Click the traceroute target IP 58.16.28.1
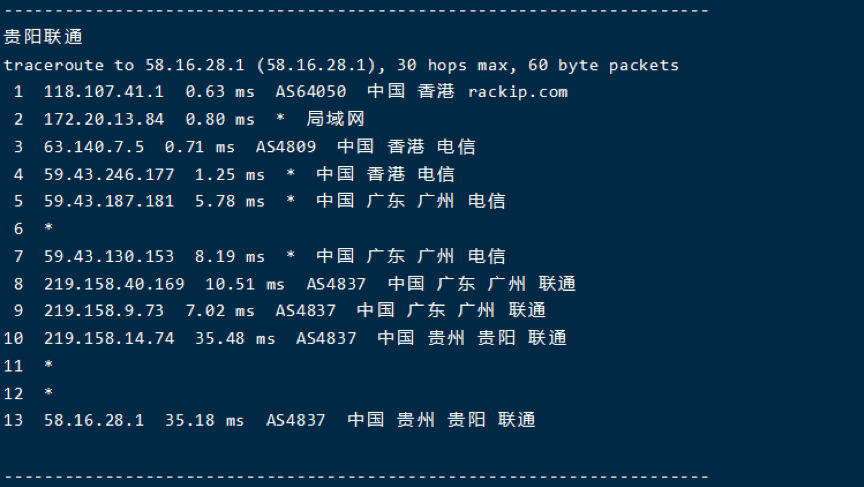Viewport: 864px width, 487px height. (x=195, y=65)
